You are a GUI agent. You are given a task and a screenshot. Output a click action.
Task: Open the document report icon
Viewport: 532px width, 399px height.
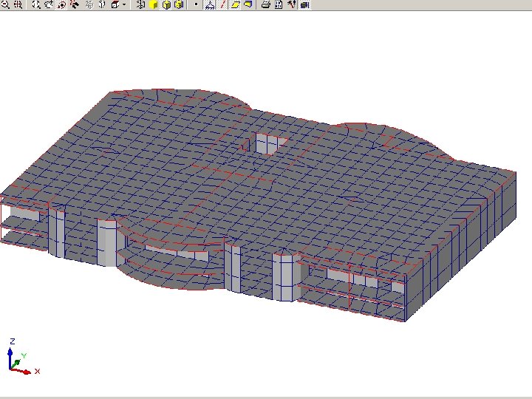pyautogui.click(x=279, y=4)
